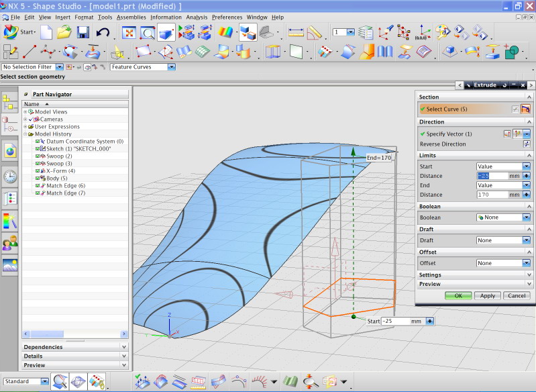Screen dimensions: 536x392
Task: Click the Open folder toolbar icon
Action: point(64,32)
